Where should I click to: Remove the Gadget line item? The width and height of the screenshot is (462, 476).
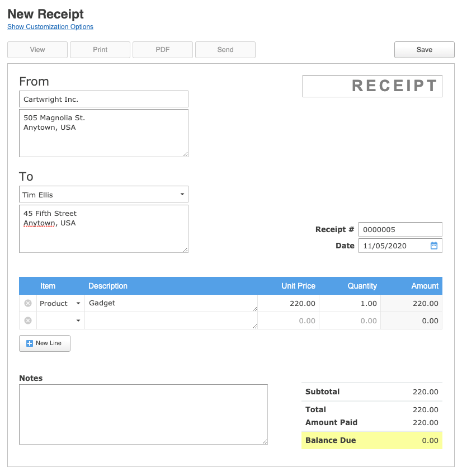28,303
